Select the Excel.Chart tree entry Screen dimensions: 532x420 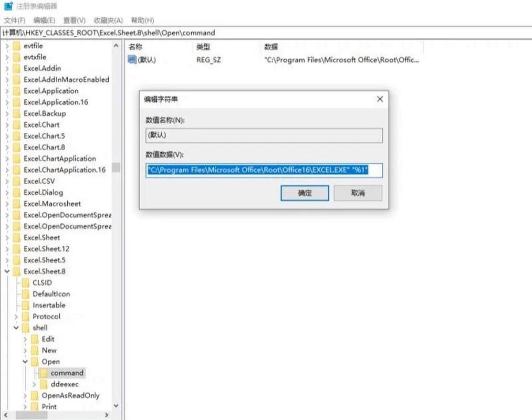tap(41, 125)
